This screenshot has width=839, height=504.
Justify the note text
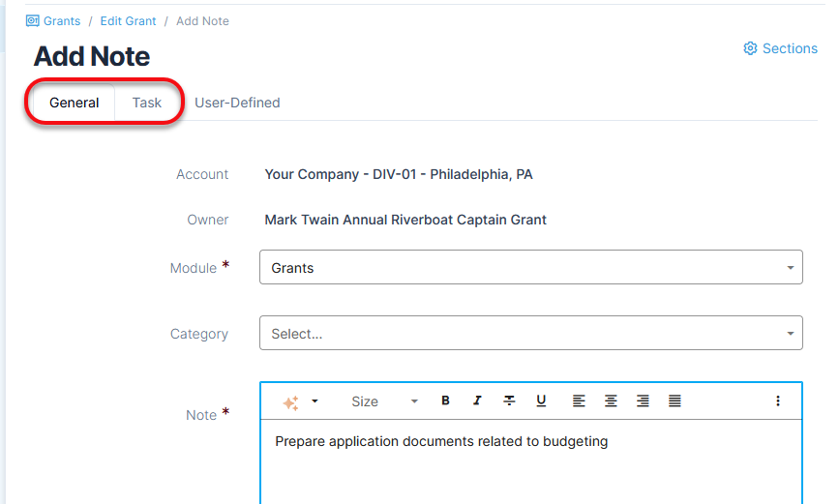click(674, 401)
